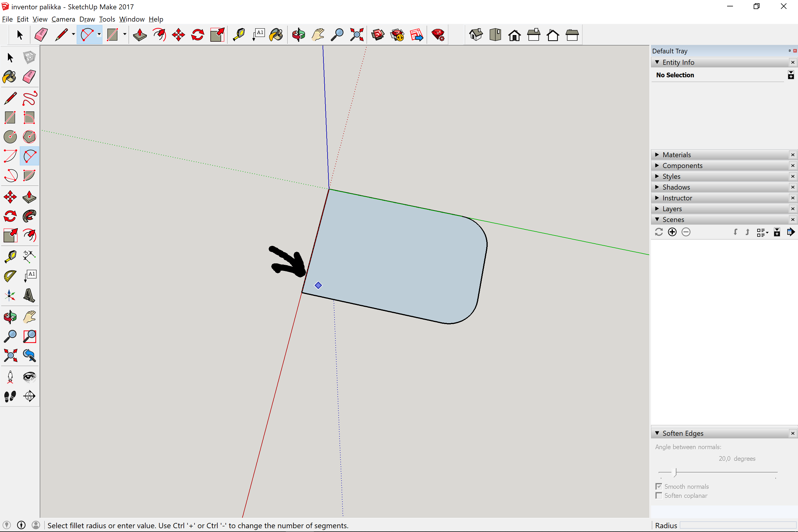Open the Camera menu
The image size is (798, 532).
(63, 19)
